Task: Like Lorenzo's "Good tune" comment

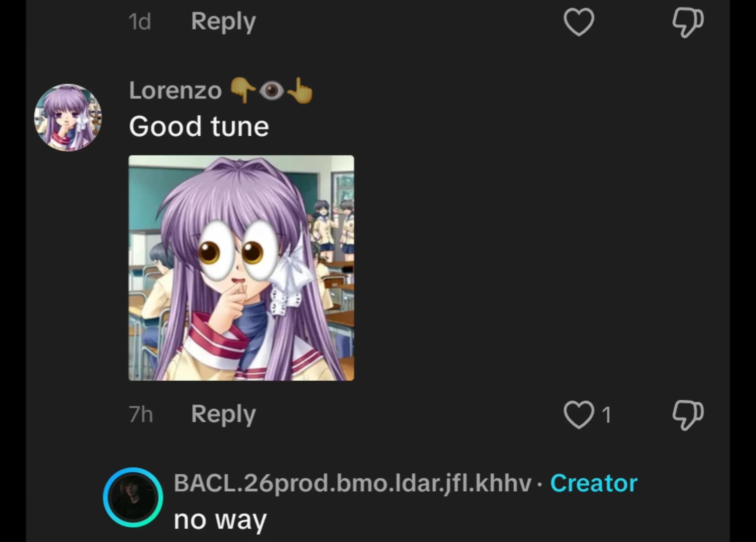Action: click(579, 415)
